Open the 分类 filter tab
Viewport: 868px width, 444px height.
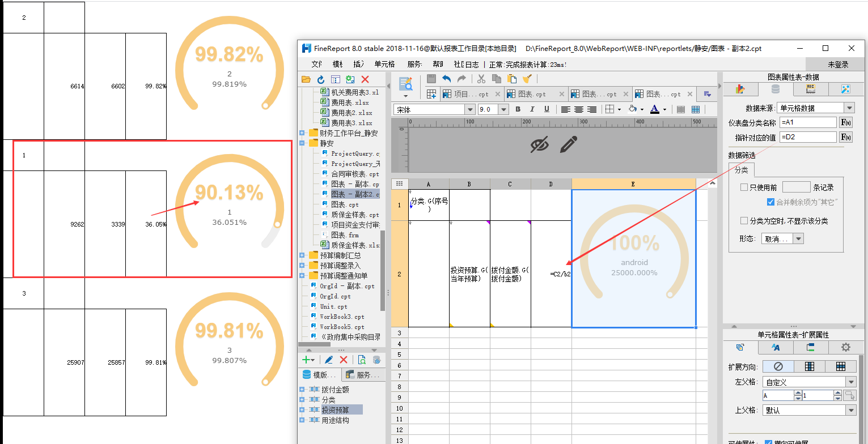coord(741,170)
